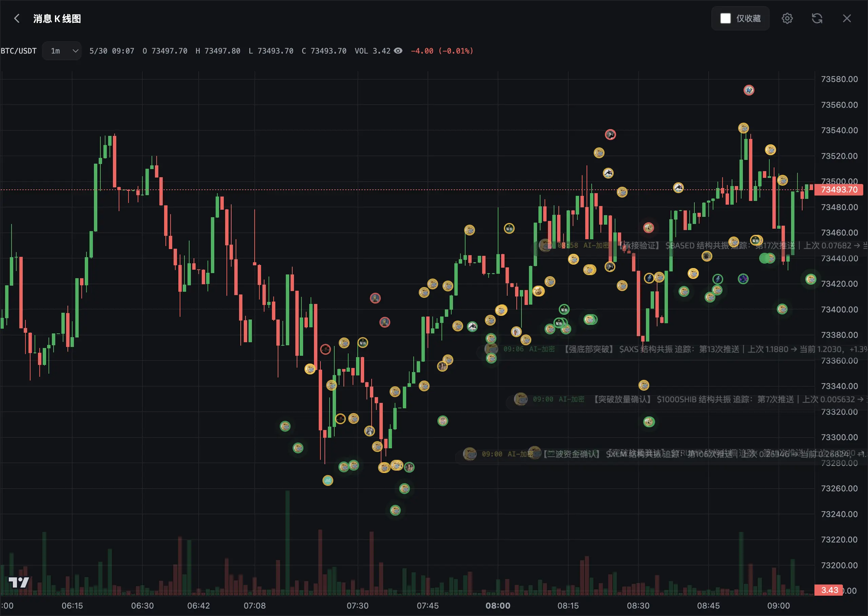The width and height of the screenshot is (868, 616).
Task: Click the 73400.00 price axis label
Action: (839, 309)
